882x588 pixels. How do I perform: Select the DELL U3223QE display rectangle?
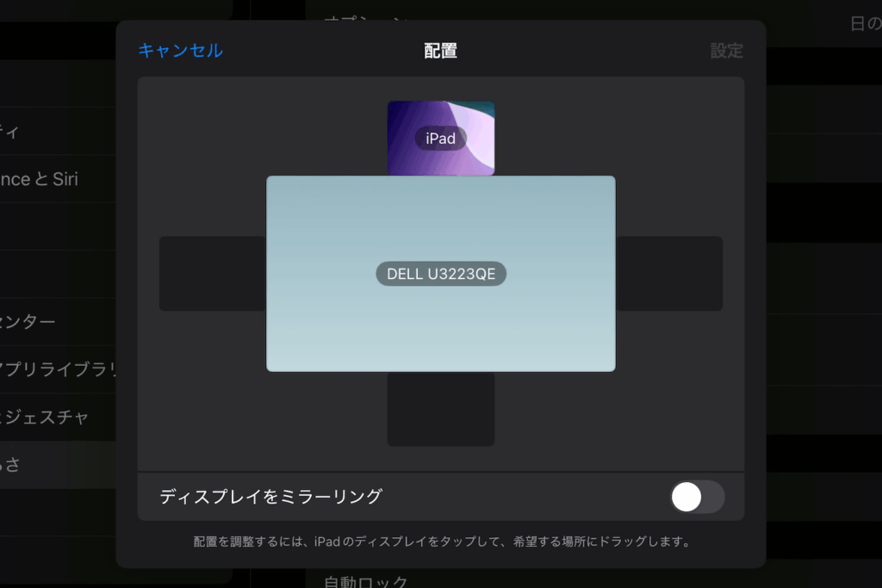(x=441, y=274)
